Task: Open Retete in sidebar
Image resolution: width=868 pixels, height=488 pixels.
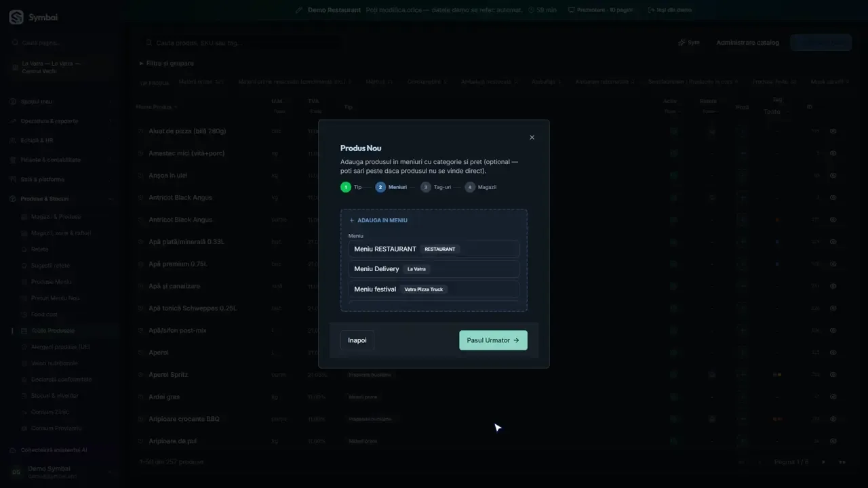Action: (x=39, y=249)
